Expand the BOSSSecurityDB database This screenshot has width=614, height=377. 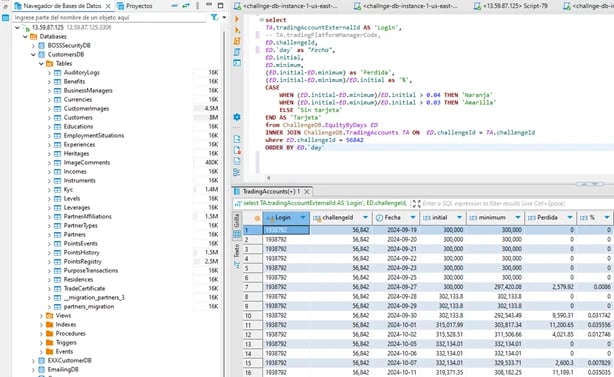[33, 45]
